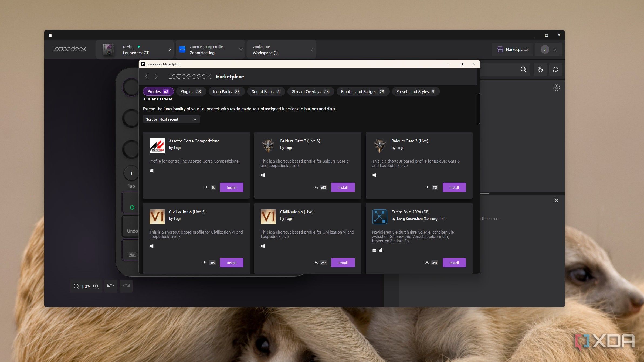Switch to the Icon Packs tab
The height and width of the screenshot is (362, 644).
click(226, 92)
